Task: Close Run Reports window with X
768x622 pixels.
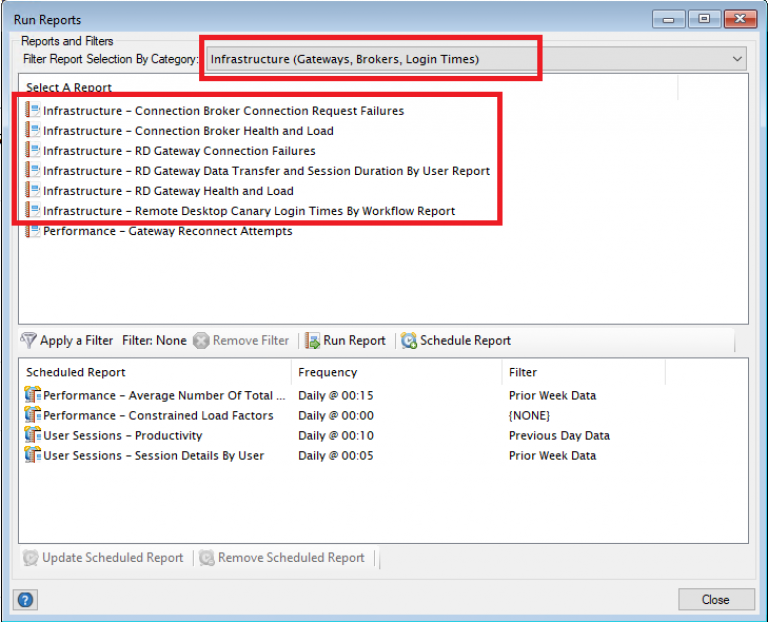Action: coord(740,19)
